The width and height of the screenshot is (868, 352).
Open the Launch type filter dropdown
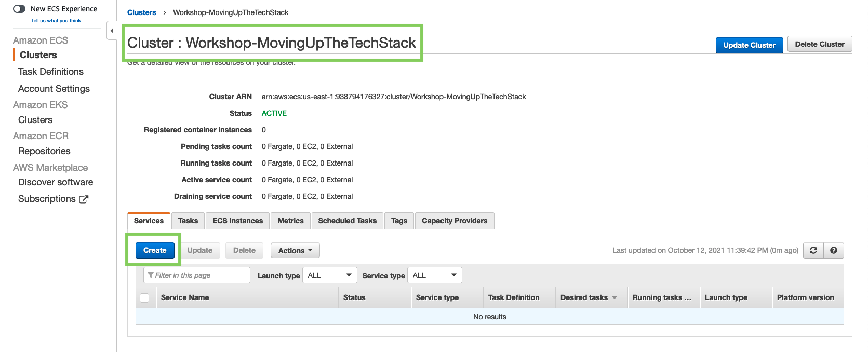click(x=330, y=275)
